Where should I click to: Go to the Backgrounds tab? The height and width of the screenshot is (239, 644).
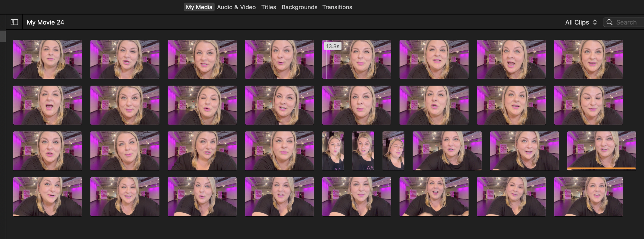[299, 7]
